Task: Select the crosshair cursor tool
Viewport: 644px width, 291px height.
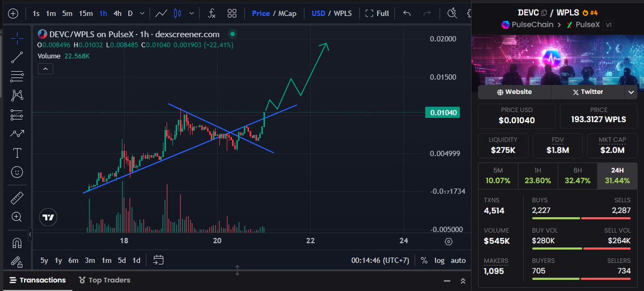Action: pyautogui.click(x=17, y=38)
